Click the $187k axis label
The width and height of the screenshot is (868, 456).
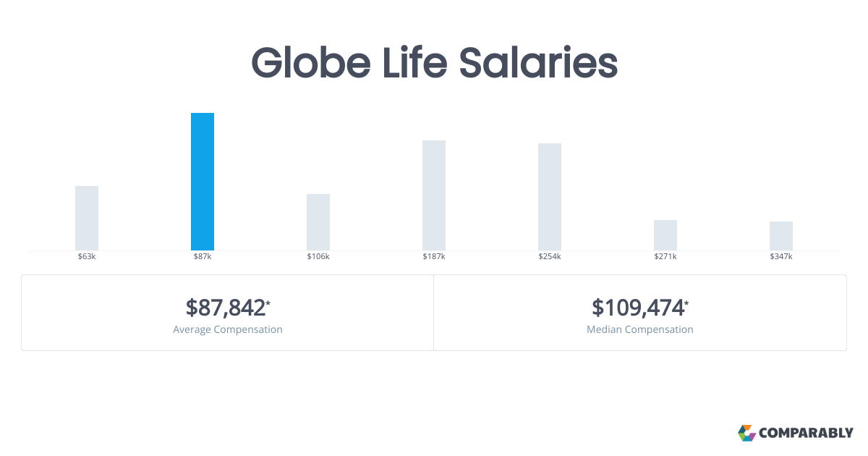(x=434, y=257)
